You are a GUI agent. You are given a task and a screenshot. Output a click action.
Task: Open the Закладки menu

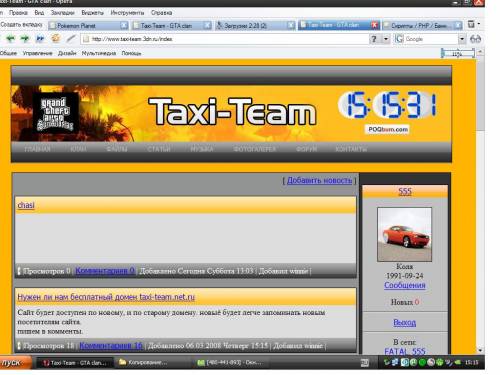point(62,13)
